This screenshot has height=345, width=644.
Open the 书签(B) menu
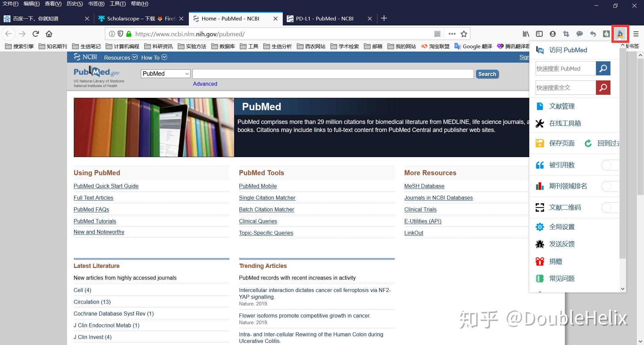pyautogui.click(x=96, y=4)
